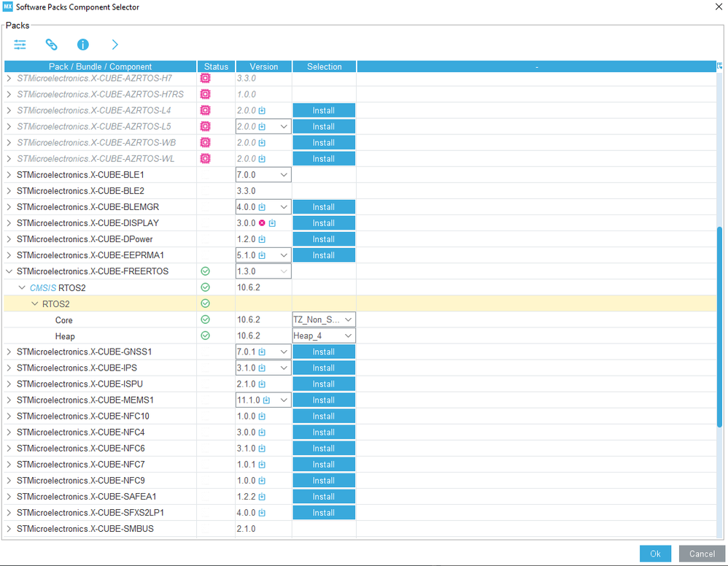Install the X-CUBE-DISPLAY pack
728x566 pixels.
click(324, 223)
